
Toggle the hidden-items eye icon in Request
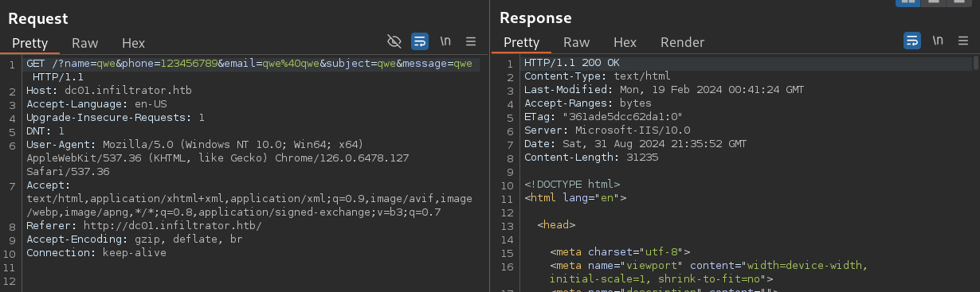click(x=394, y=41)
